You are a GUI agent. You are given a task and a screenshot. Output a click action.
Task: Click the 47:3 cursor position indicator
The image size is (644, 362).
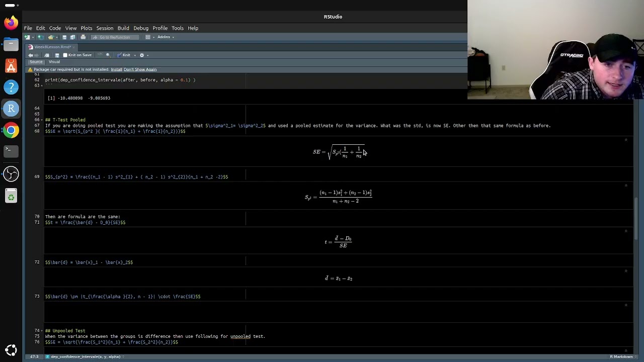click(x=34, y=356)
